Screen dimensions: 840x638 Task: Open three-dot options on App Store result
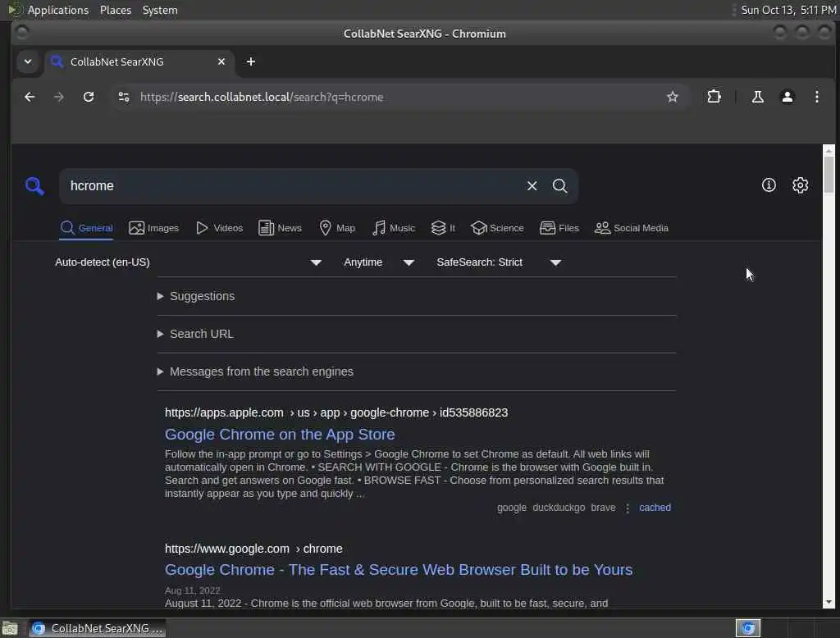(628, 508)
